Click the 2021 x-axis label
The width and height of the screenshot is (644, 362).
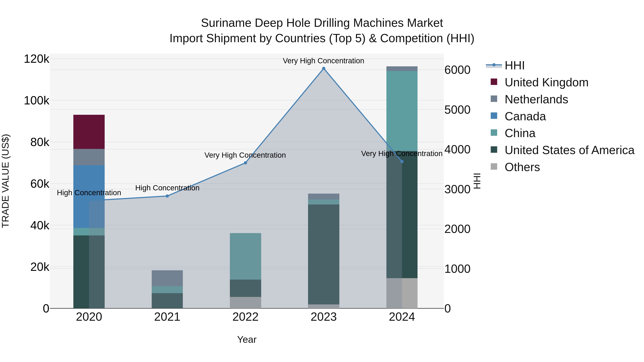167,317
